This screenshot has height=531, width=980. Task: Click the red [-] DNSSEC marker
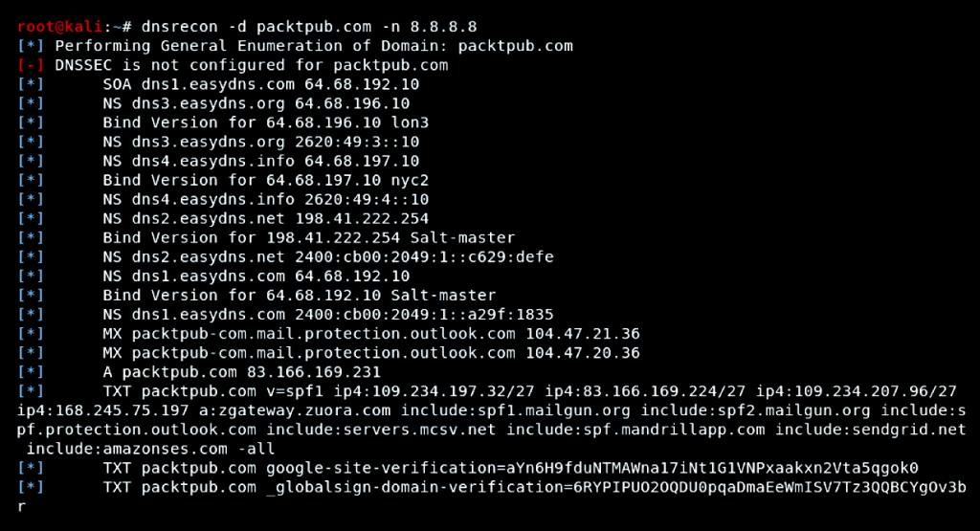(30, 65)
